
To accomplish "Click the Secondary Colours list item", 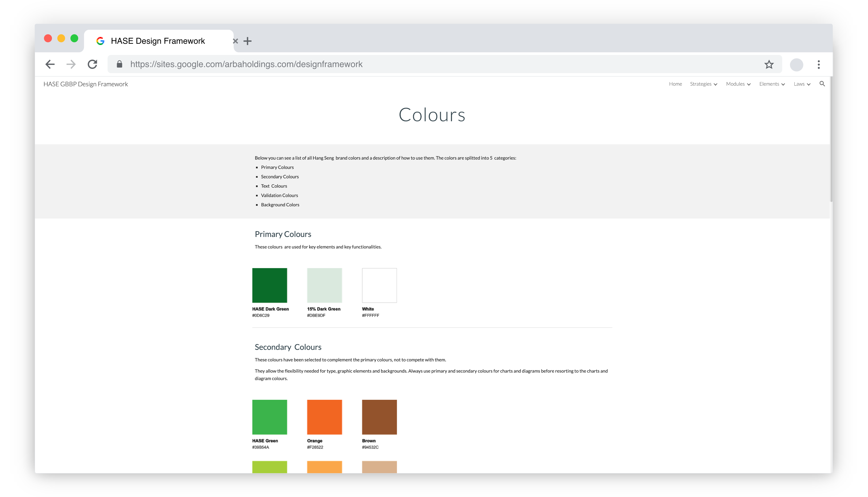I will click(280, 176).
